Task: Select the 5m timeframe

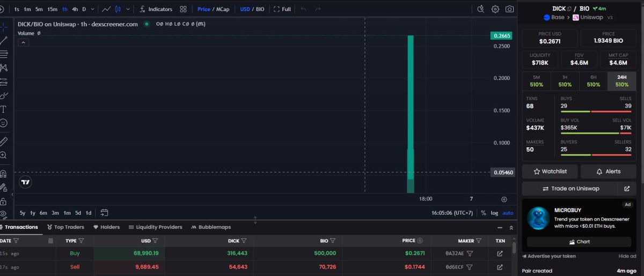Action: 39,9
